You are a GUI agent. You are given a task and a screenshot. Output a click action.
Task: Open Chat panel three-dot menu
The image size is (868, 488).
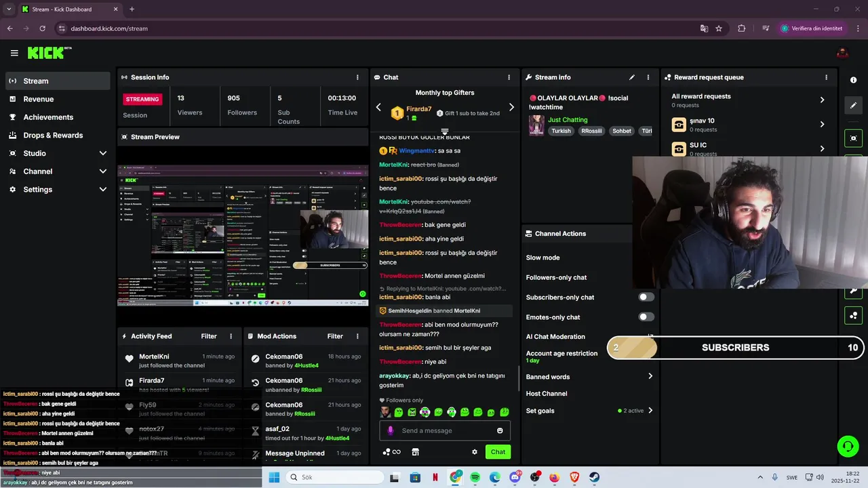point(509,77)
